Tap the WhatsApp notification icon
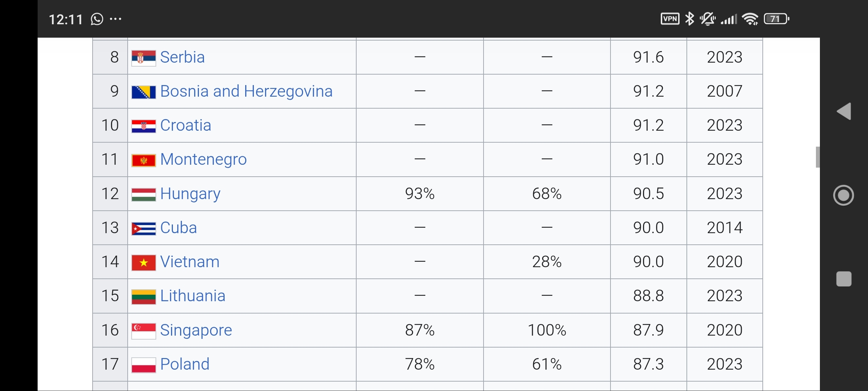The width and height of the screenshot is (868, 391). 97,19
